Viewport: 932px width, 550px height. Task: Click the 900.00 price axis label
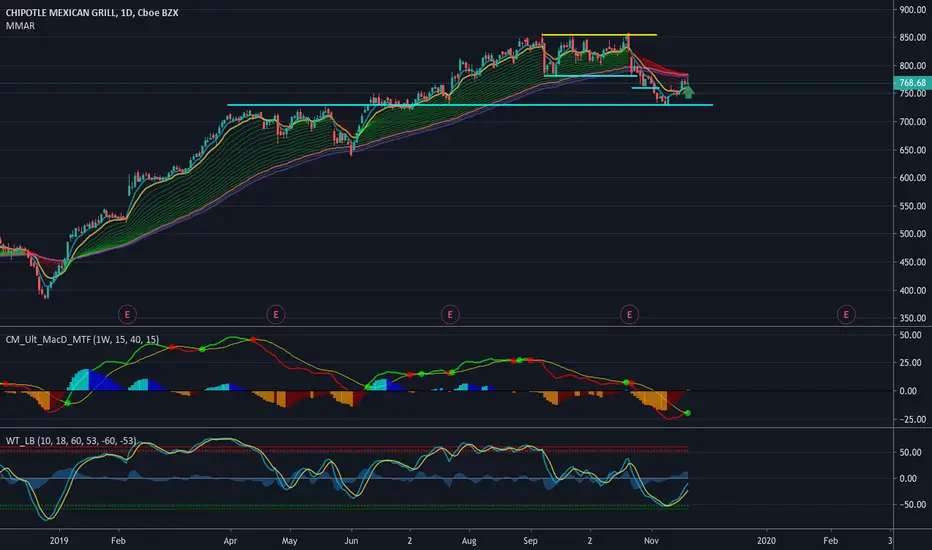point(912,10)
